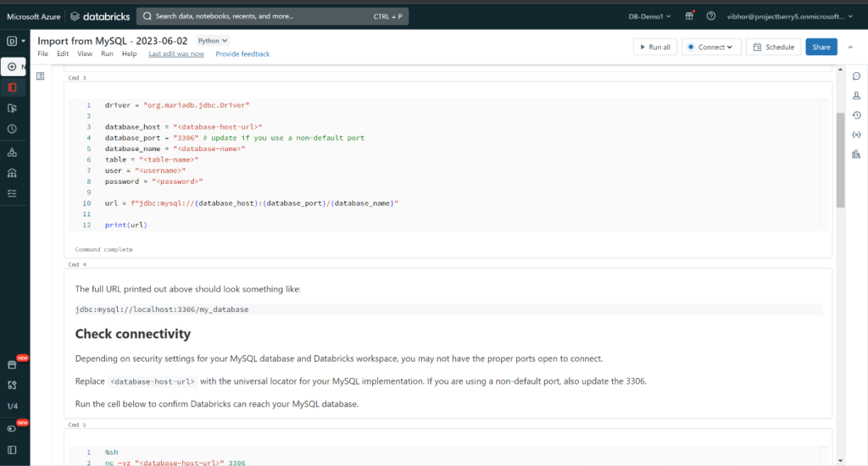Click the gift box what's new icon
The height and width of the screenshot is (466, 868).
[x=689, y=16]
